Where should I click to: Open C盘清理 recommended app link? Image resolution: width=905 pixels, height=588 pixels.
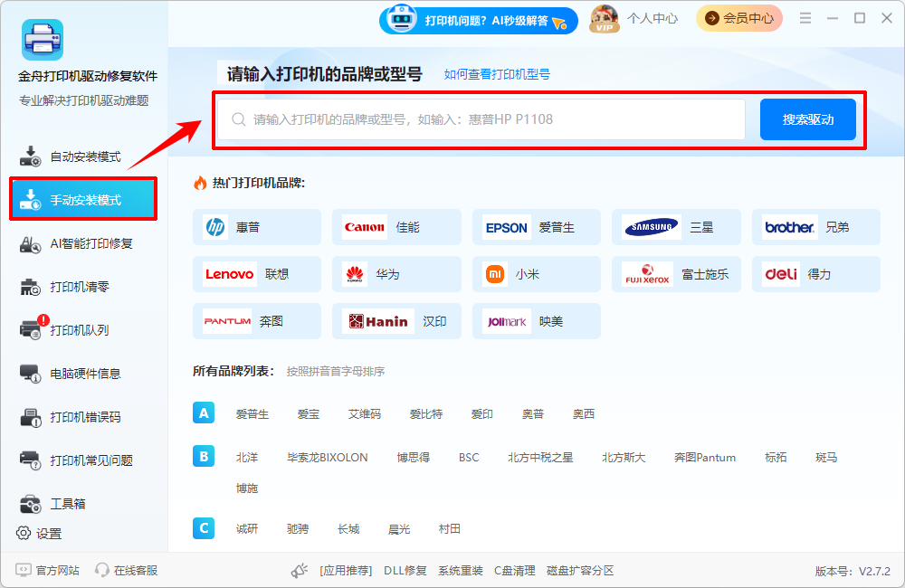[x=514, y=571]
